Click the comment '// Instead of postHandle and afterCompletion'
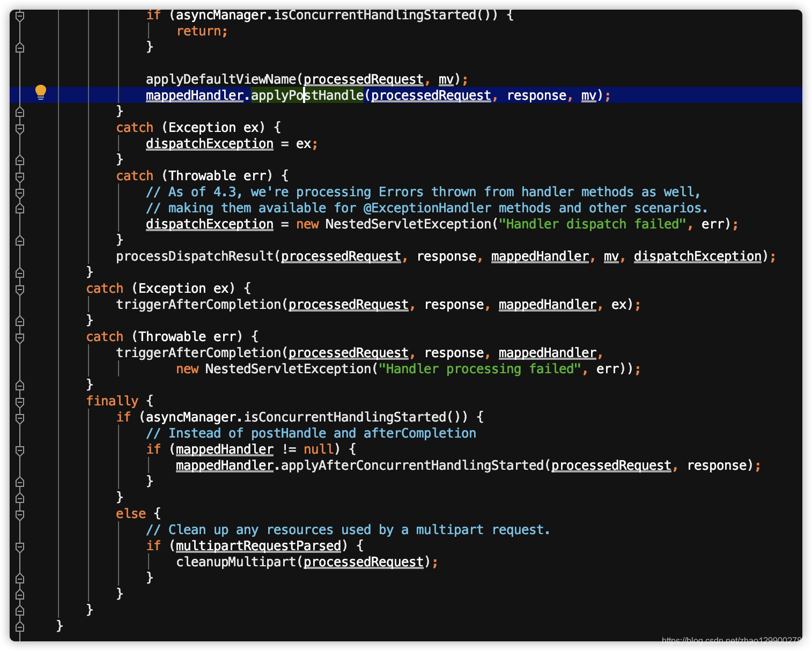Viewport: 812px width, 651px height. 311,433
